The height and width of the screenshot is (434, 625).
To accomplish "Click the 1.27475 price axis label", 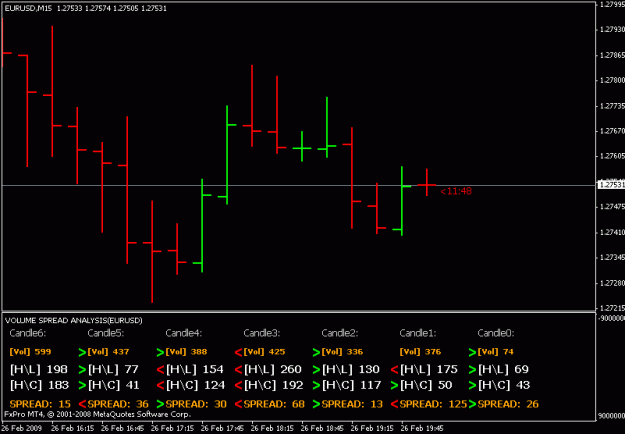I will click(612, 206).
